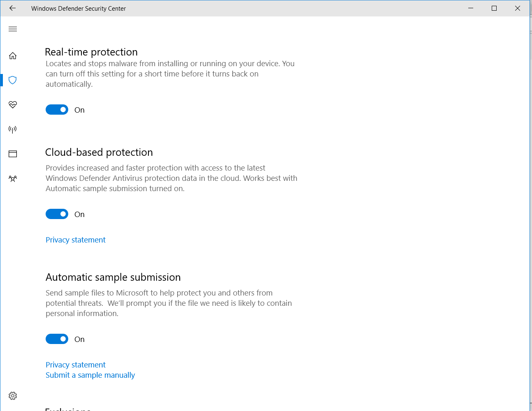
Task: Go back using the back arrow
Action: coord(12,8)
